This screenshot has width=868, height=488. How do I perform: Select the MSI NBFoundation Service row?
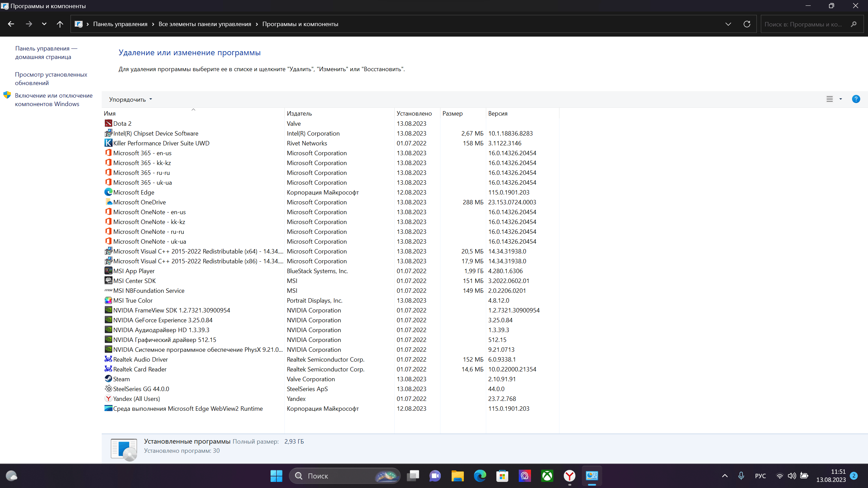(x=330, y=290)
